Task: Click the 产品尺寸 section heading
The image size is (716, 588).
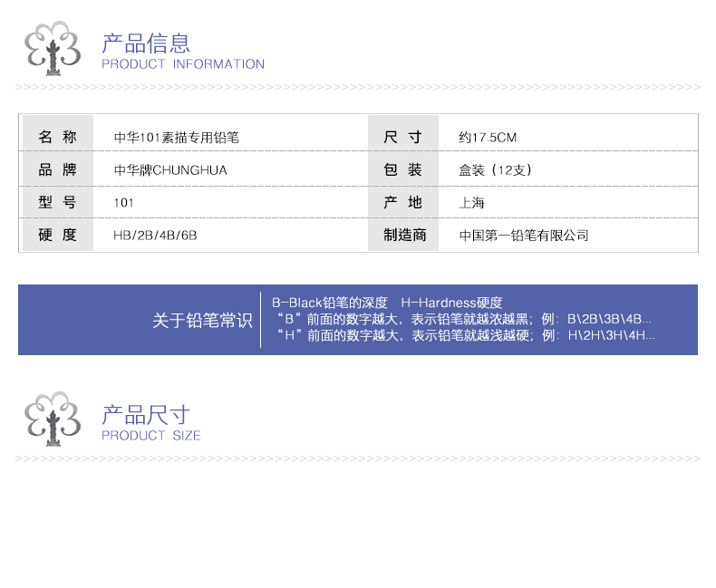Action: [x=146, y=415]
